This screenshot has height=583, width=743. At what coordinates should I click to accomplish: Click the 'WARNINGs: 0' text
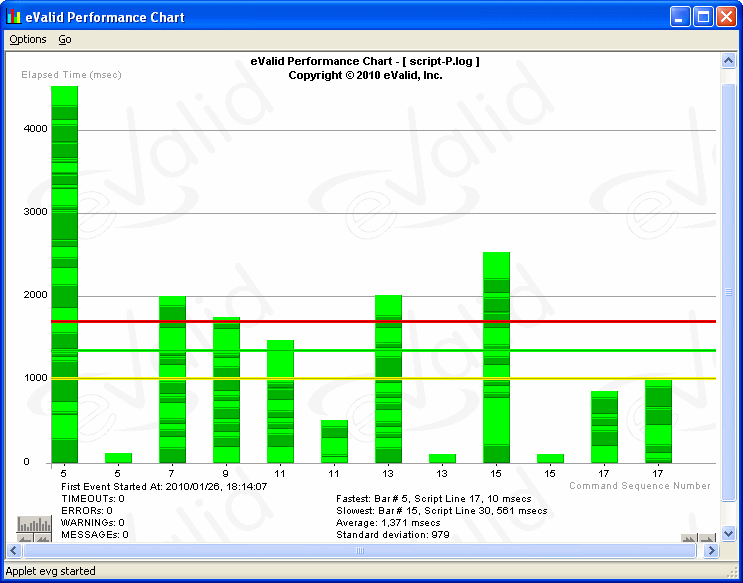click(x=93, y=523)
